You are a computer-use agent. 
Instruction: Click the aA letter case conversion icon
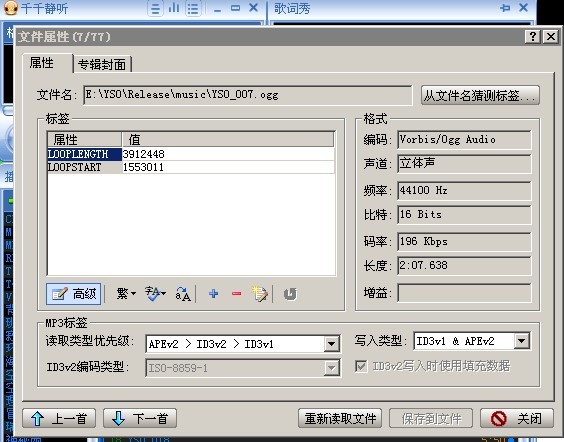click(x=183, y=294)
